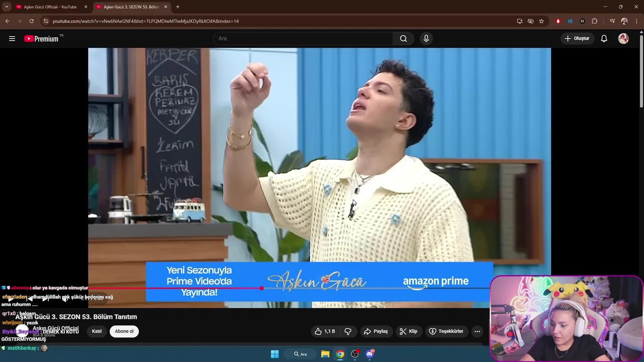
Task: Click the page vertical scrollbar
Action: 641,70
